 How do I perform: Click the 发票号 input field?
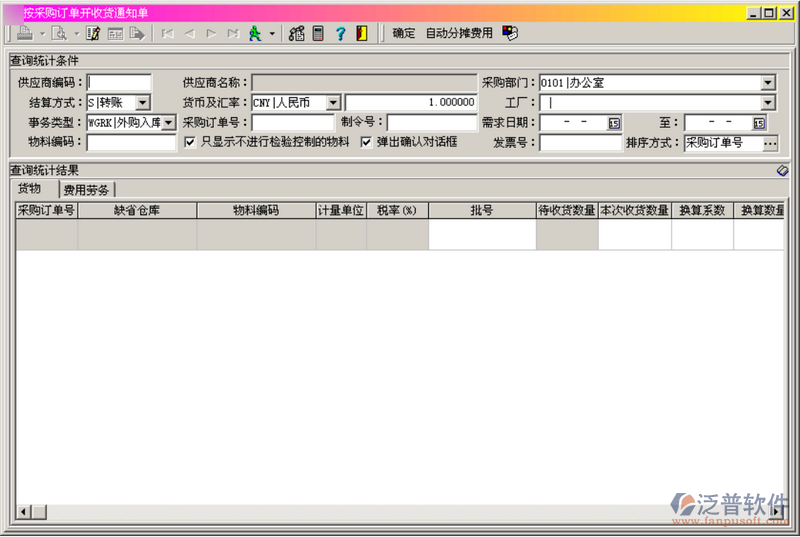point(581,142)
